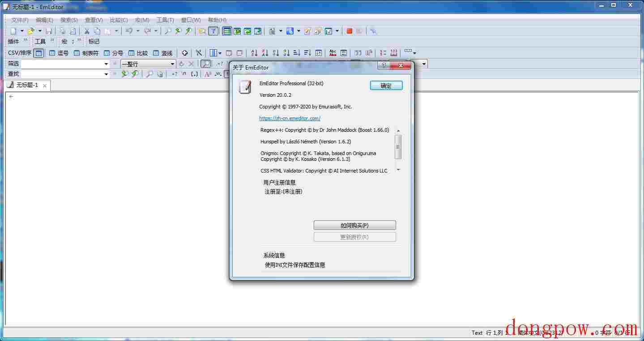Click the X abort icon in the filter toolbar
Viewport: 644px width, 341px height.
click(x=191, y=64)
